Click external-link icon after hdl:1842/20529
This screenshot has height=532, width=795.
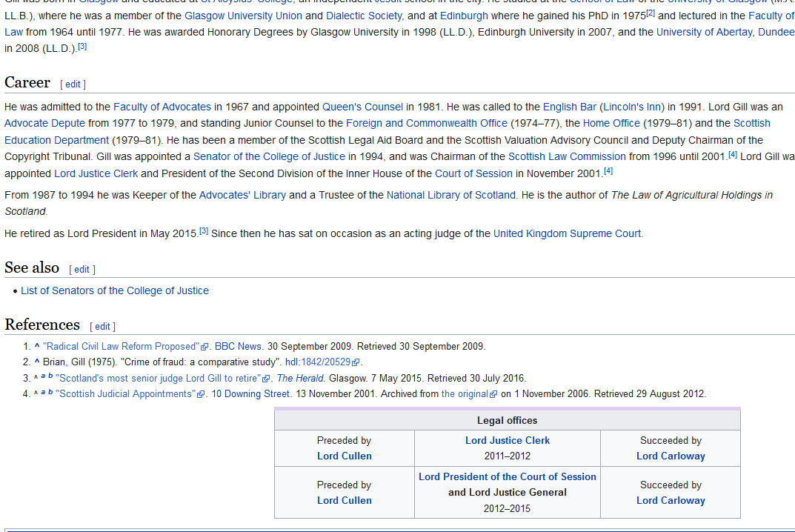click(356, 362)
